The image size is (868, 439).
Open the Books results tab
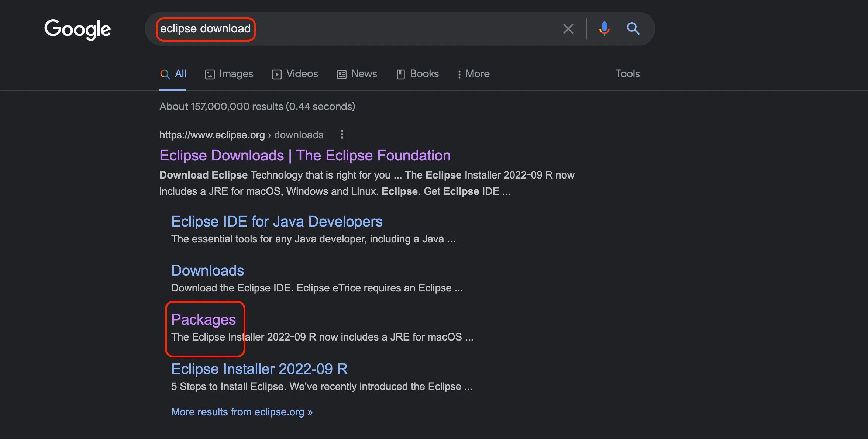point(418,74)
